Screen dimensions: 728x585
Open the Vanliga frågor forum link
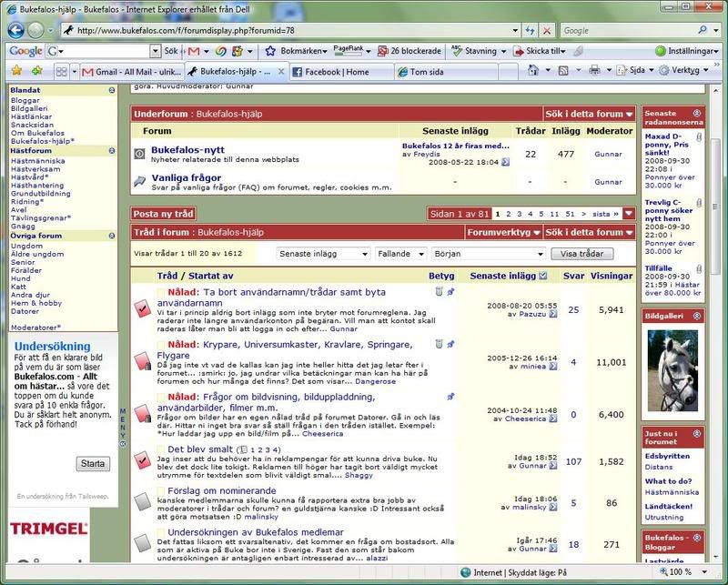coord(187,177)
